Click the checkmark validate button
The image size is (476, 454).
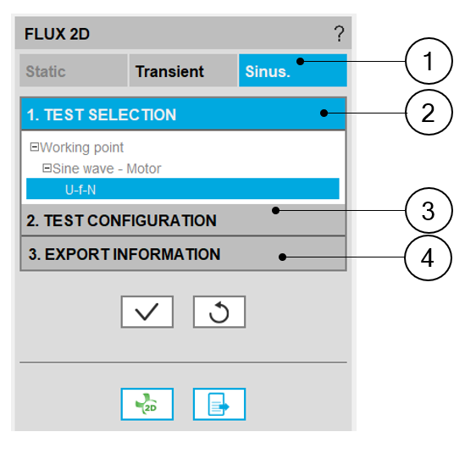coord(147,312)
